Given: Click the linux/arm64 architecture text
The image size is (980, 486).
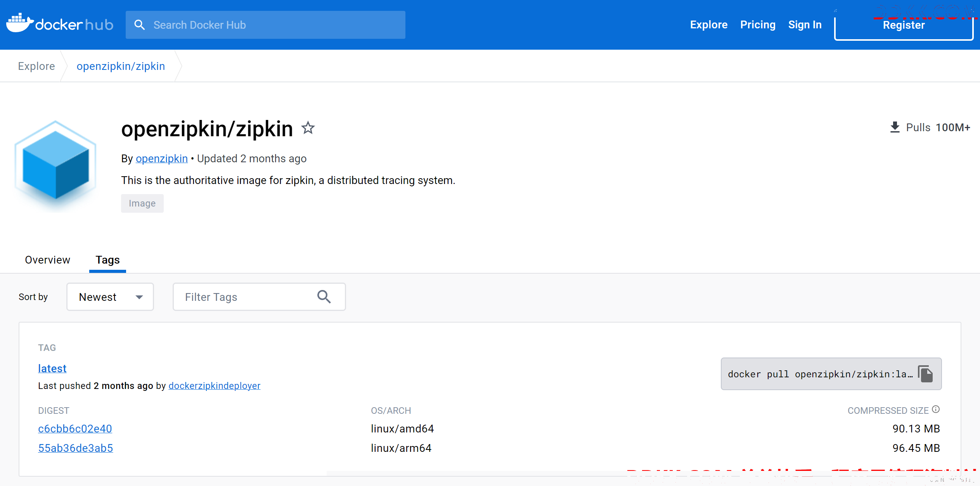Looking at the screenshot, I should coord(401,448).
